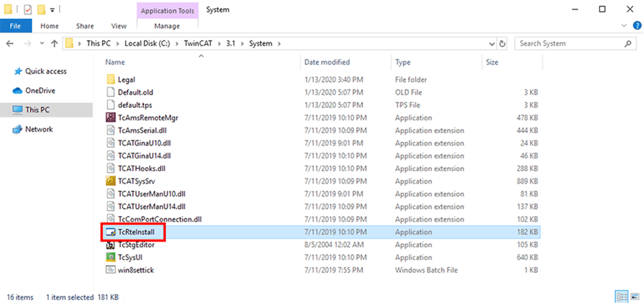Open Explorer help question mark icon

pyautogui.click(x=637, y=25)
